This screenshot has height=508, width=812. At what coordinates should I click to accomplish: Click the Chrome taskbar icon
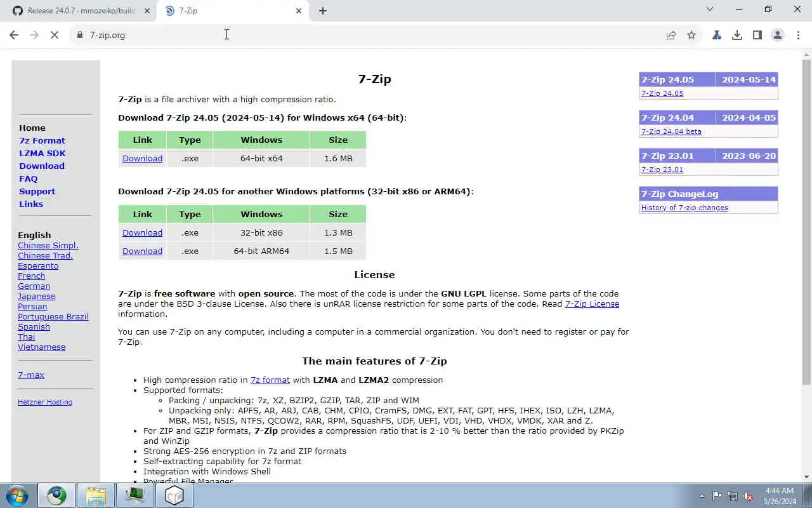(56, 495)
